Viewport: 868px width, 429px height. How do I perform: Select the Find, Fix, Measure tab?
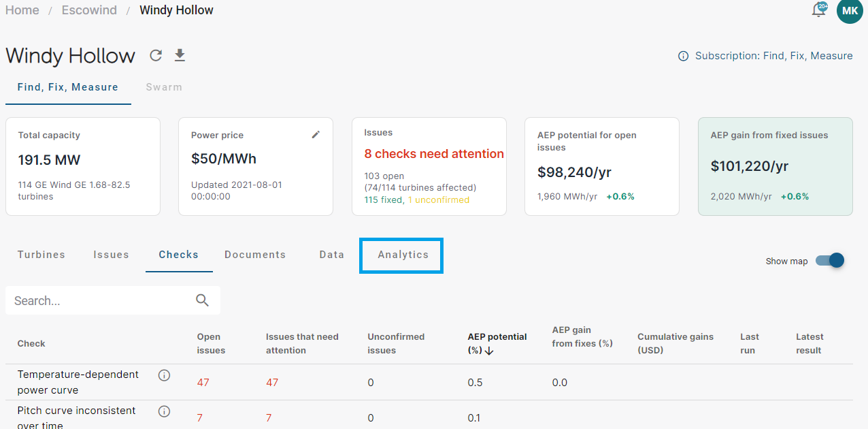68,87
